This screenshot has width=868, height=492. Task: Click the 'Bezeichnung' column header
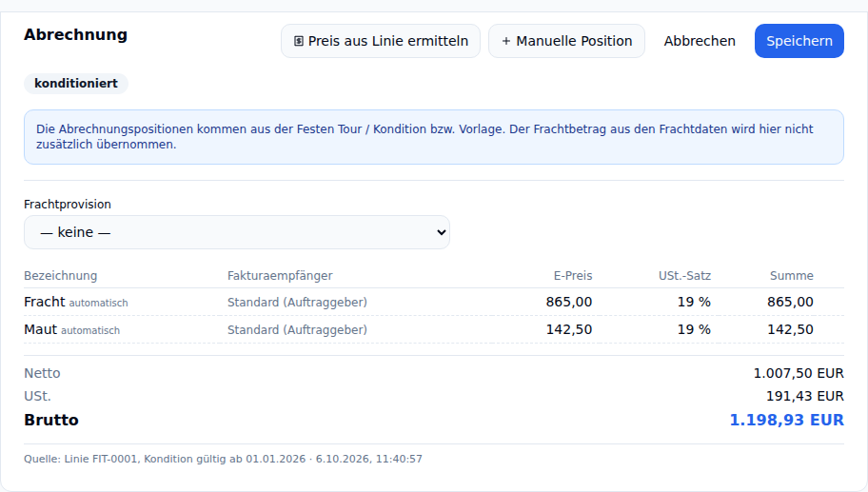tap(60, 276)
